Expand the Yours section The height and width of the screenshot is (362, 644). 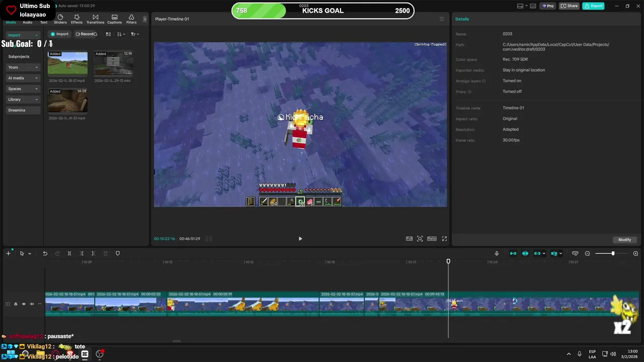[x=23, y=67]
